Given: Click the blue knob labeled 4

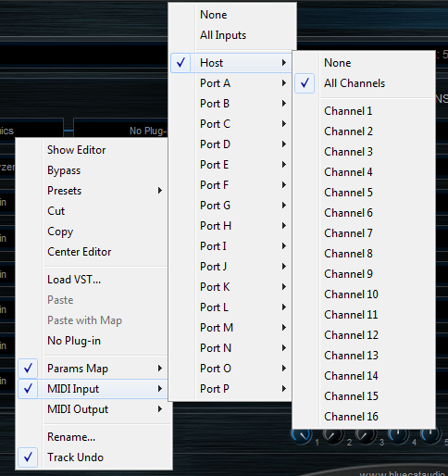Looking at the screenshot, I should point(398,435).
